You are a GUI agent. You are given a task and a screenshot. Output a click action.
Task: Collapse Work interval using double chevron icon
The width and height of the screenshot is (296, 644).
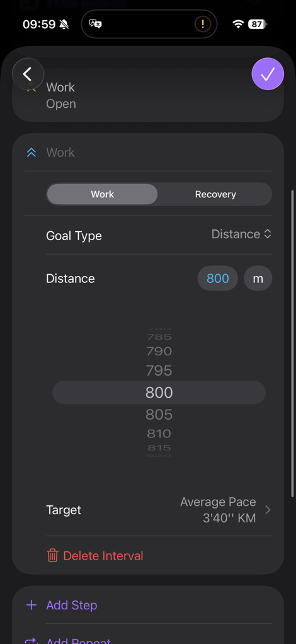[31, 152]
